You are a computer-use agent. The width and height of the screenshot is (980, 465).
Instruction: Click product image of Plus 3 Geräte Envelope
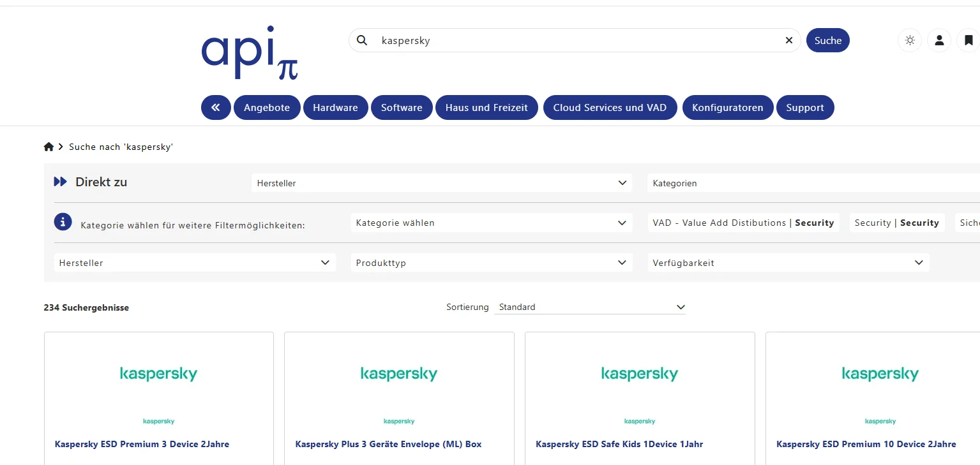pyautogui.click(x=399, y=374)
